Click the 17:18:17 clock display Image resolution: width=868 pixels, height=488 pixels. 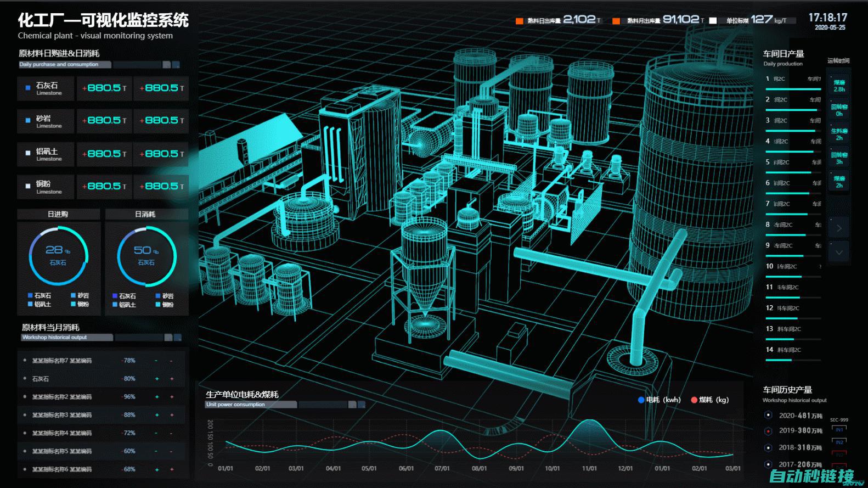click(x=828, y=18)
